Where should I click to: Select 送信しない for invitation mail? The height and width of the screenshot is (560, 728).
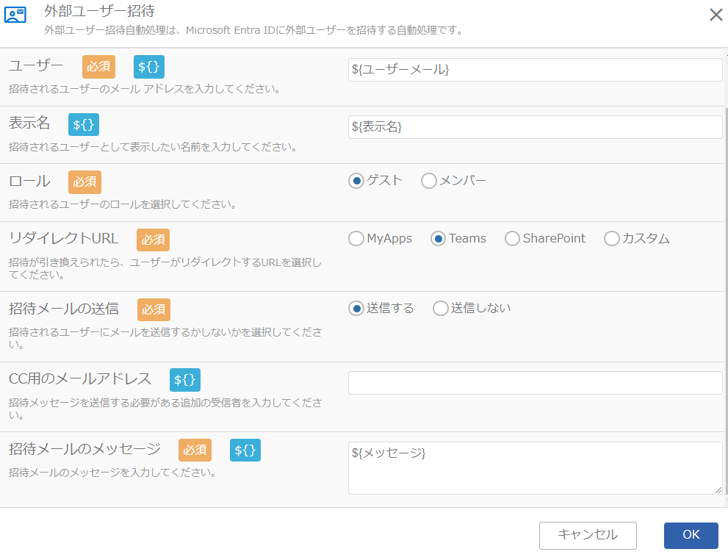[x=440, y=309]
